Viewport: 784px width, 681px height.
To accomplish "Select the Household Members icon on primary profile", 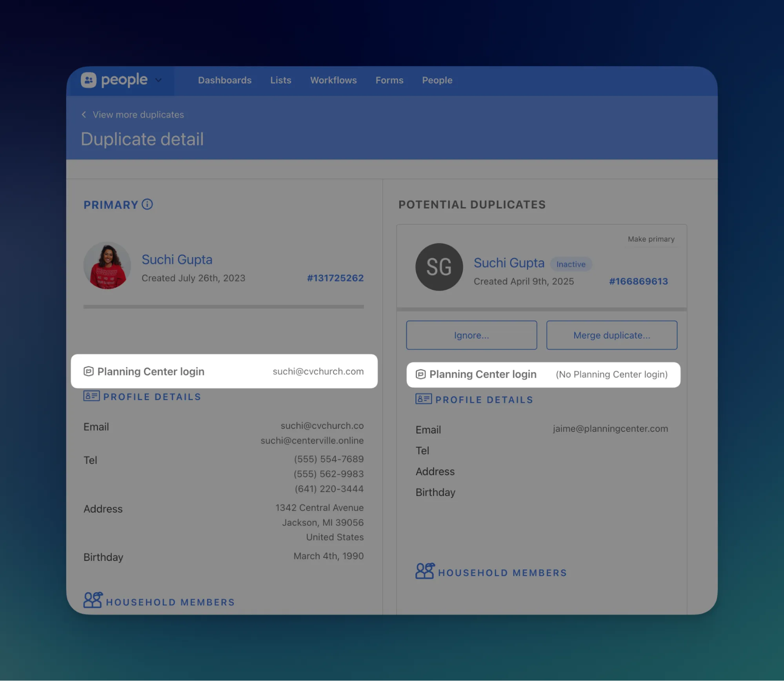I will point(93,599).
